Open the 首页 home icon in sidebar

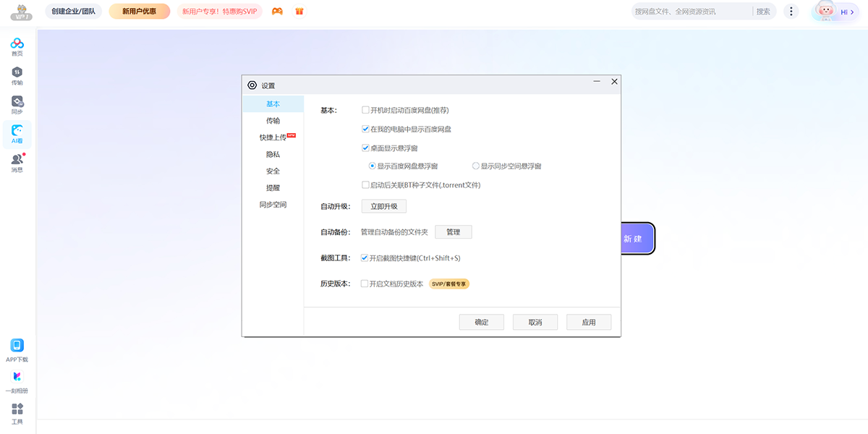click(17, 45)
